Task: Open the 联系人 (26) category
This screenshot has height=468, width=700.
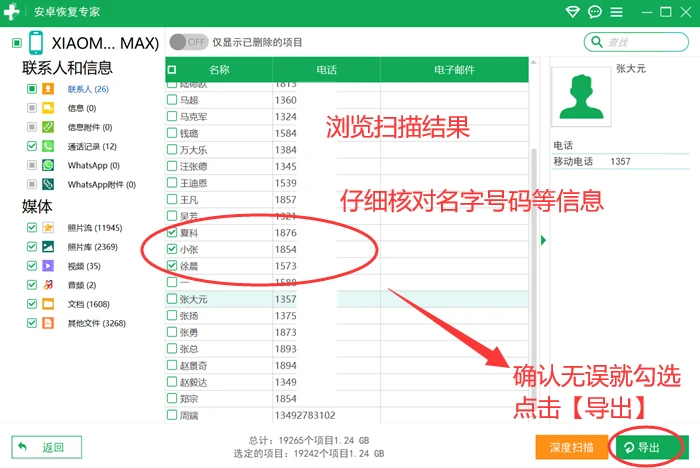Action: coord(88,89)
